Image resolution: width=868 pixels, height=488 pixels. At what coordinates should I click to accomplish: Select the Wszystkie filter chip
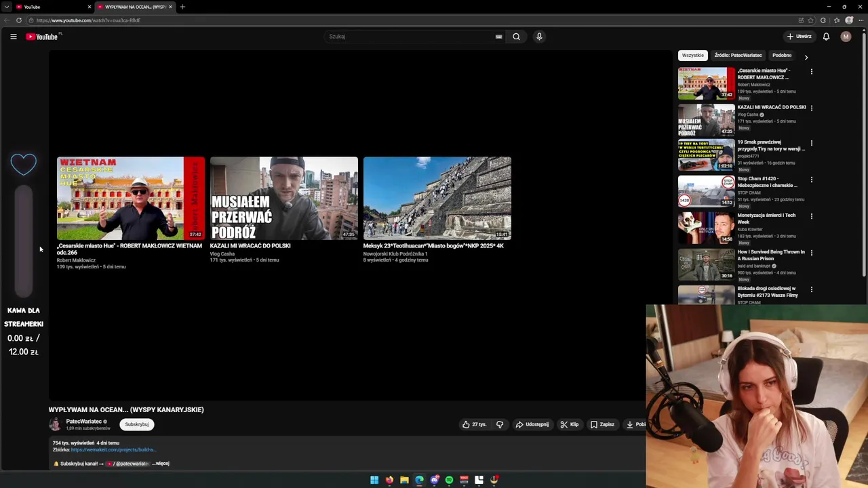coord(692,55)
